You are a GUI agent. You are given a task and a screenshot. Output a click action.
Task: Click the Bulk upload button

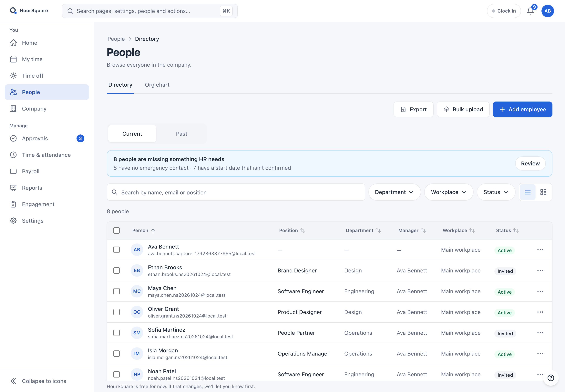[463, 109]
